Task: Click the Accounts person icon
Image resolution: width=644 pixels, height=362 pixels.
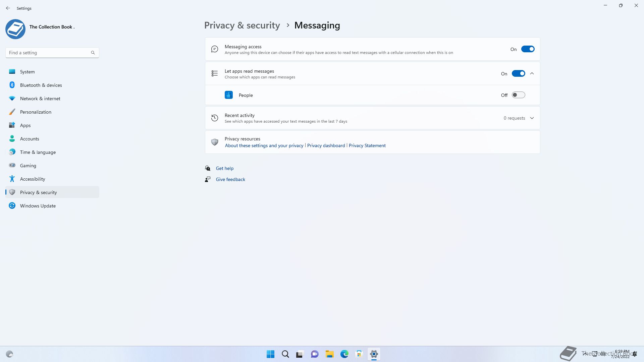Action: (x=12, y=138)
